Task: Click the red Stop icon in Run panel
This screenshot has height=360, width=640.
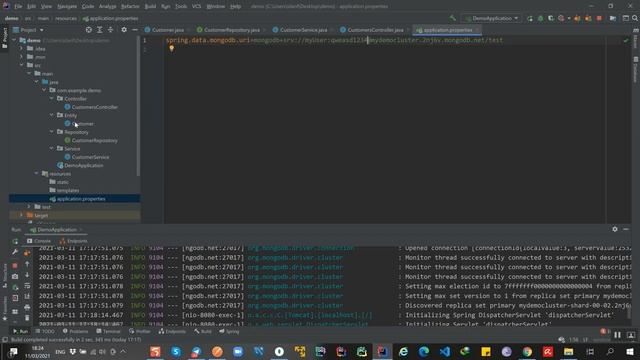Action: click(15, 266)
